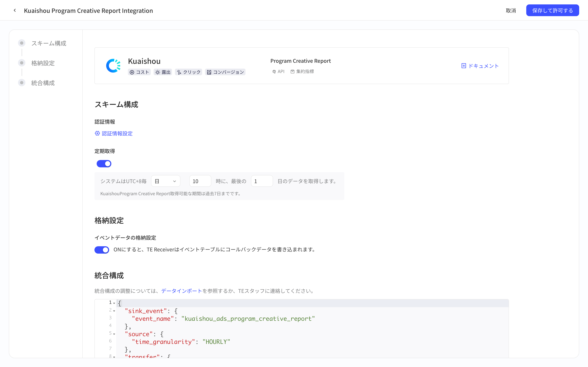Screen dimensions: 588x367
Task: Turn off event data storage toggle
Action: click(x=102, y=250)
